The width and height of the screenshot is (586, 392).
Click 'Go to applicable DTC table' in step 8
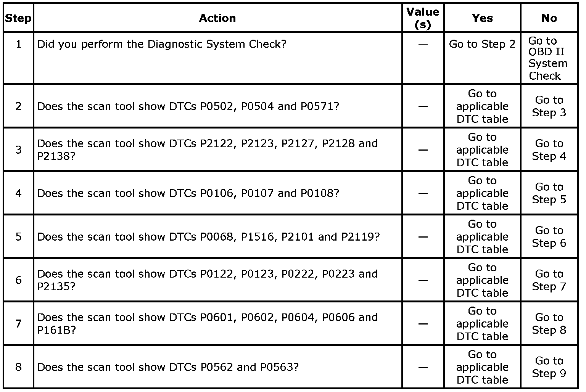coord(482,367)
